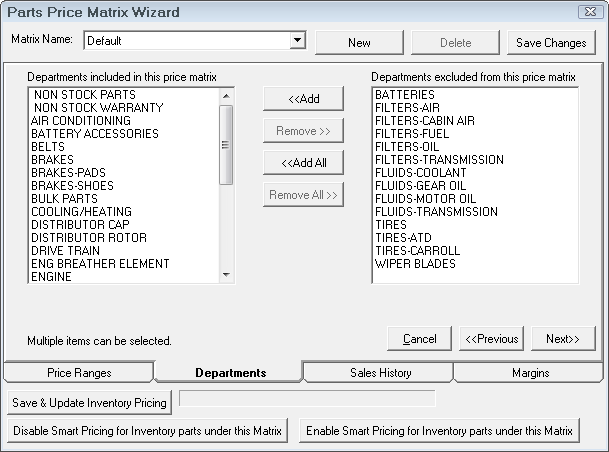Close the Parts Price Matrix Wizard window
609x452 pixels.
click(x=589, y=12)
